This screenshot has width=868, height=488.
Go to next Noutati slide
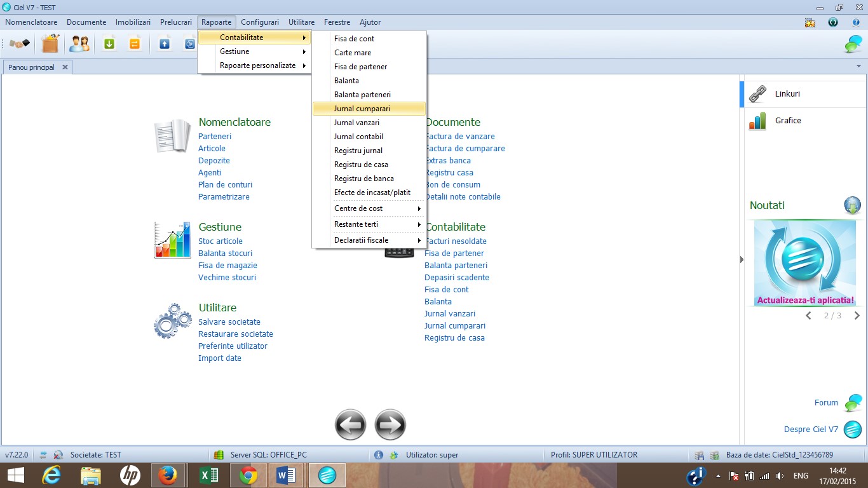tap(857, 316)
